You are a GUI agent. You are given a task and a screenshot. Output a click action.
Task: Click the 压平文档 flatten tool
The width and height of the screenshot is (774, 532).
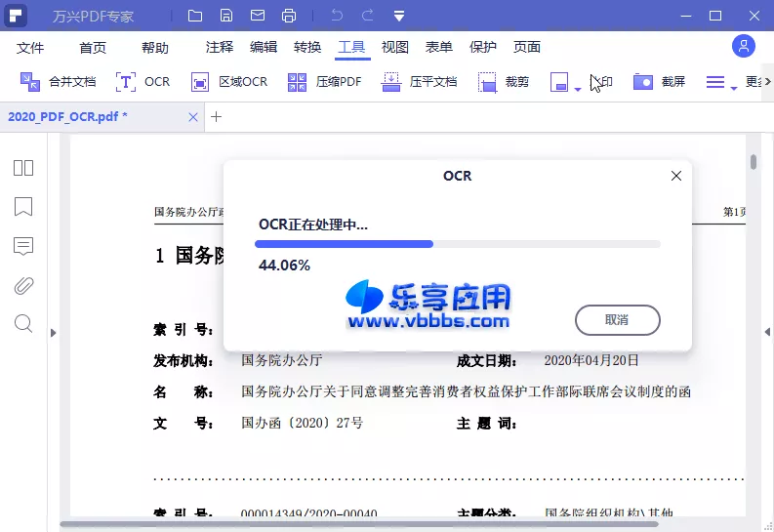point(419,81)
